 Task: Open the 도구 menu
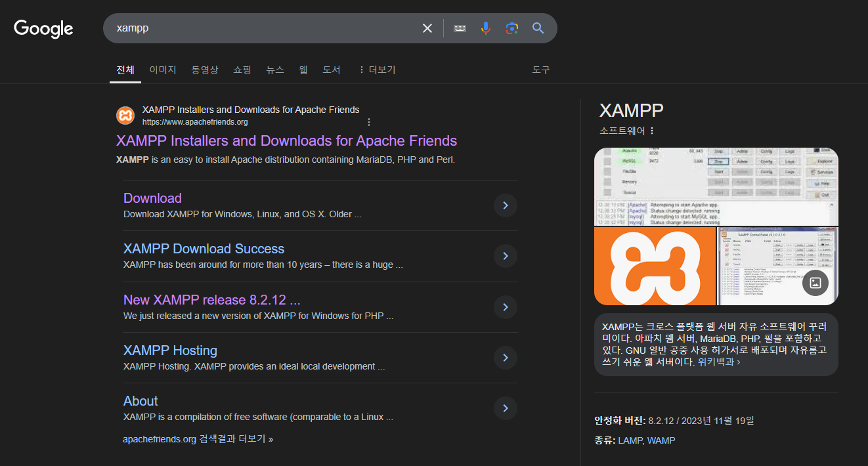coord(540,69)
